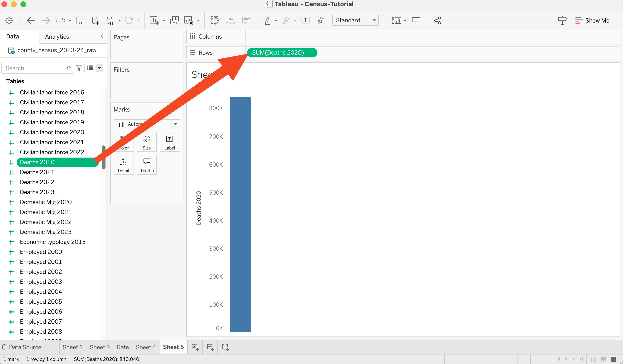Viewport: 623px width, 364px height.
Task: Click the Search fields input box
Action: point(35,68)
